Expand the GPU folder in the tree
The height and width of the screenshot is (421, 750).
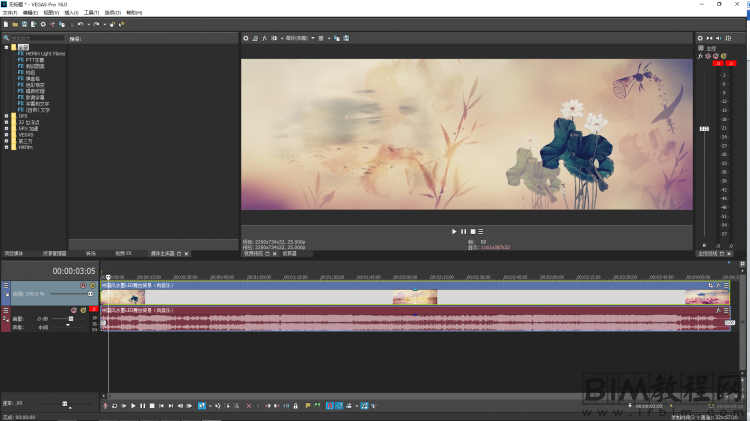[6, 128]
